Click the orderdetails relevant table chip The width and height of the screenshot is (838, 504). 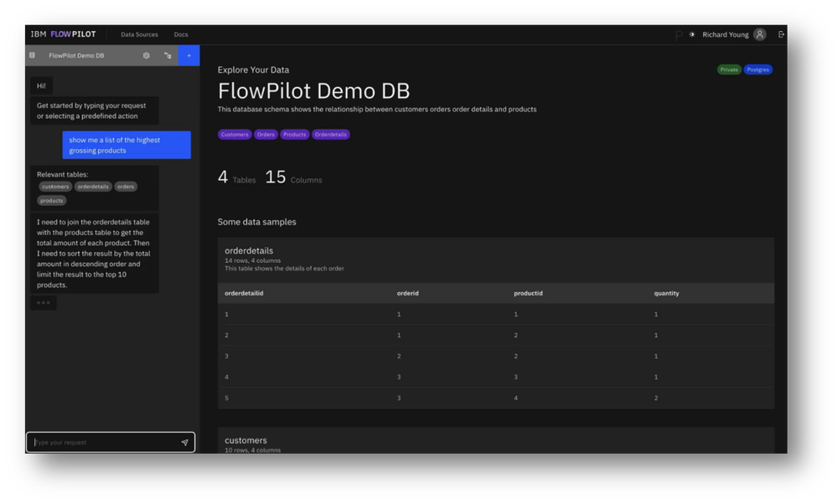pyautogui.click(x=93, y=187)
